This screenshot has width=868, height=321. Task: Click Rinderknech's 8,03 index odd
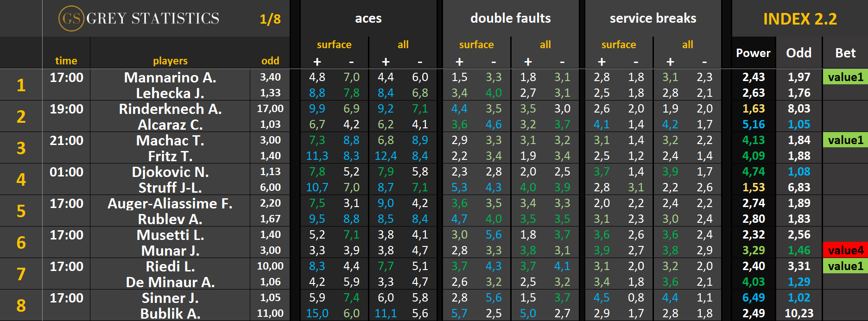point(799,108)
